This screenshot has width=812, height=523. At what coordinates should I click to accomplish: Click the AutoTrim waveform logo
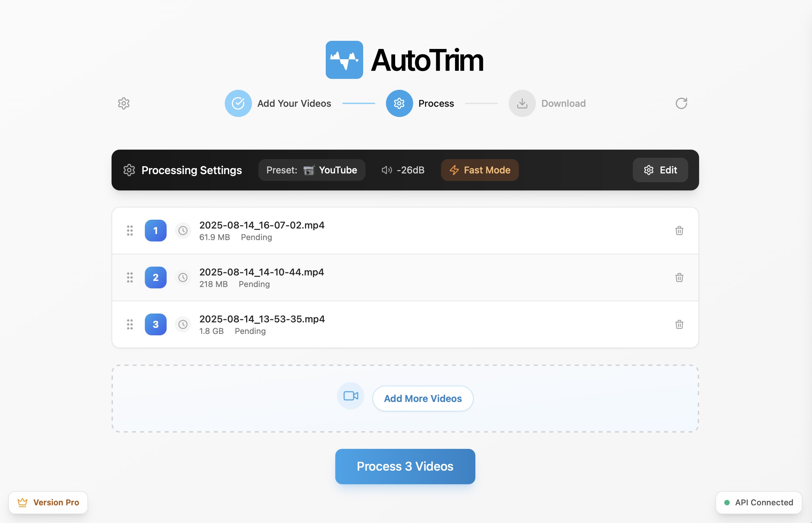point(344,60)
